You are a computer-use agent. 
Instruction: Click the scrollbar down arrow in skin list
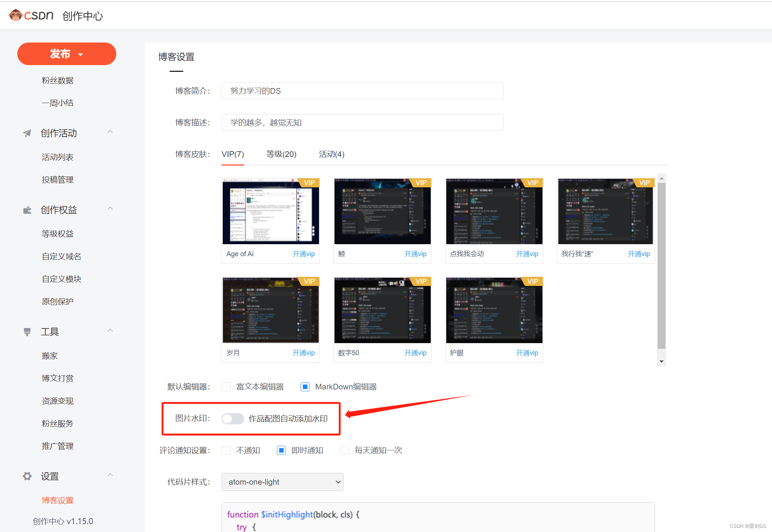(661, 362)
